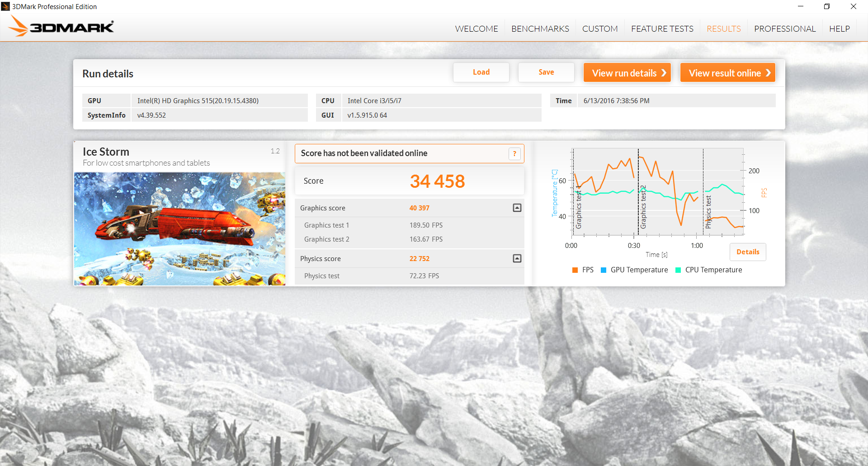868x466 pixels.
Task: Click Graphics score value 40 397
Action: [420, 208]
